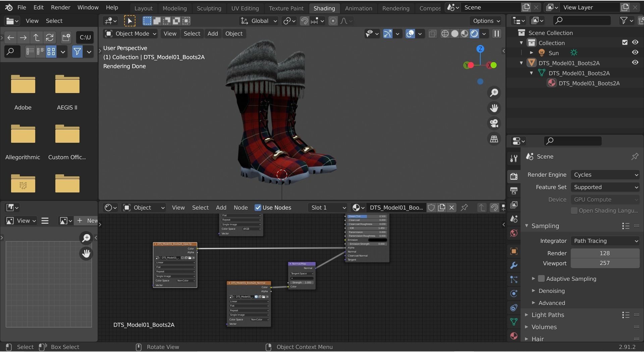Hide the Sun light in outliner
Screen dimensions: 644x352
coord(635,52)
